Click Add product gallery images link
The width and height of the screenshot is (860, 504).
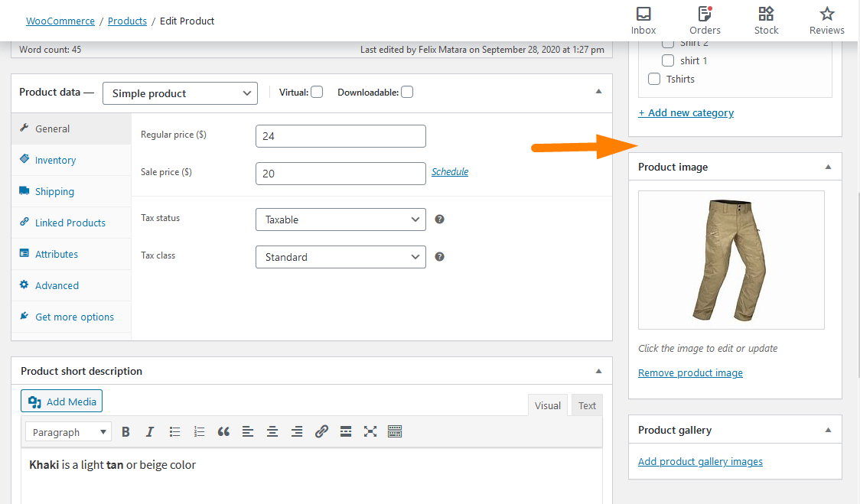pyautogui.click(x=700, y=461)
